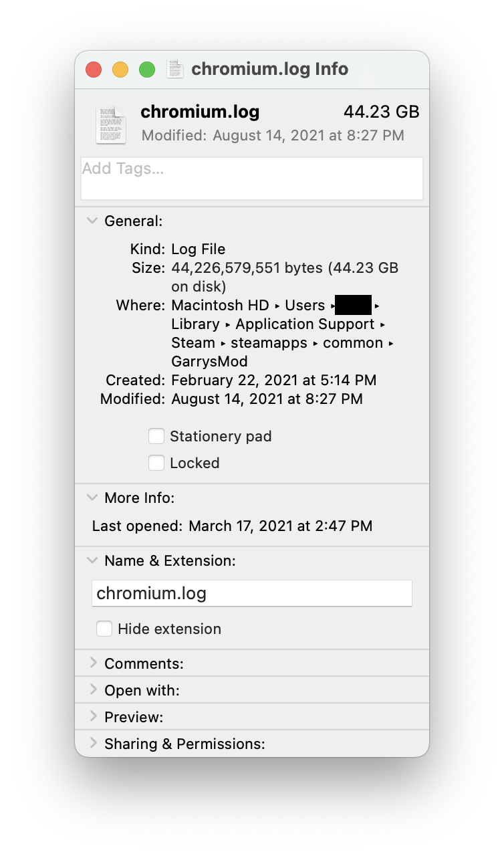Expand the Comments section
The width and height of the screenshot is (504, 856).
pyautogui.click(x=93, y=663)
